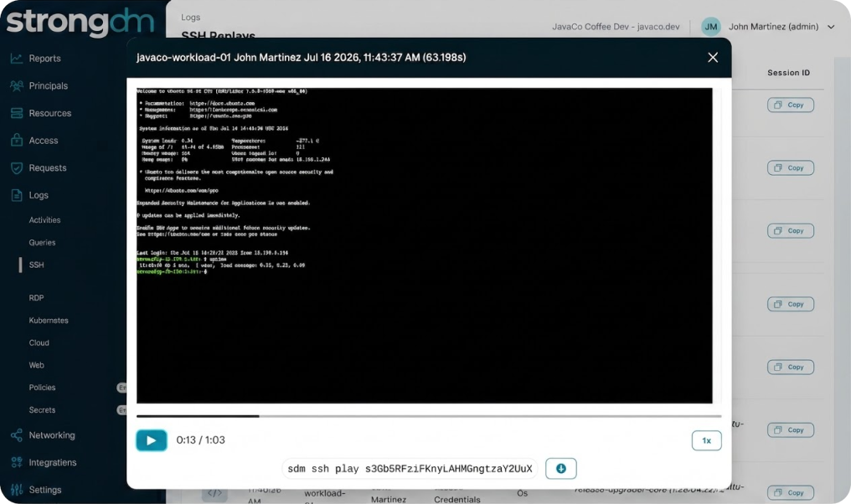Viewport: 851px width, 504px height.
Task: Open Web logs
Action: (36, 365)
